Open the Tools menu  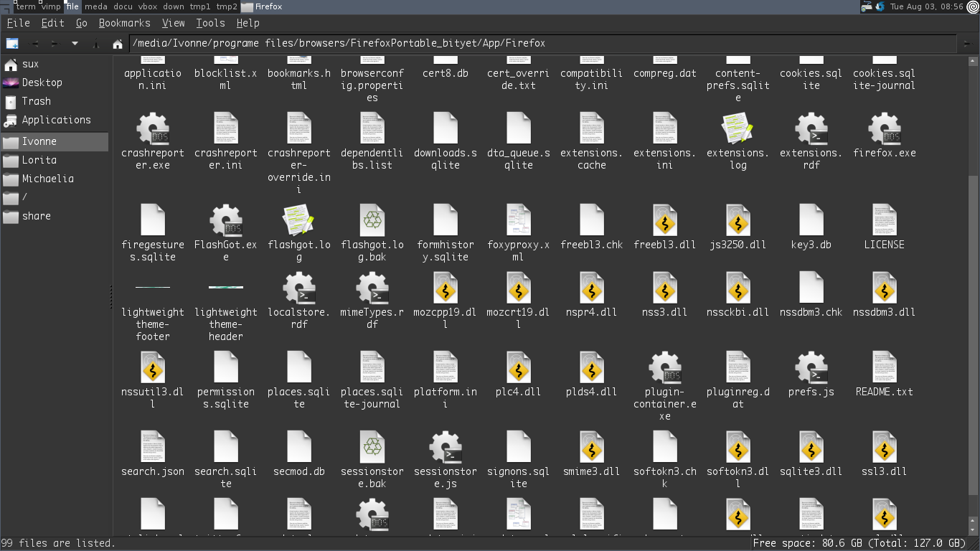[210, 23]
